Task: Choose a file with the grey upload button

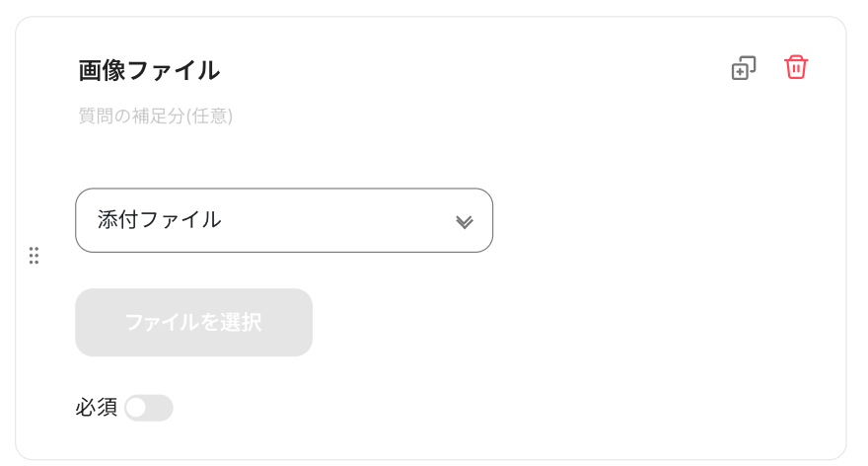Action: tap(193, 323)
